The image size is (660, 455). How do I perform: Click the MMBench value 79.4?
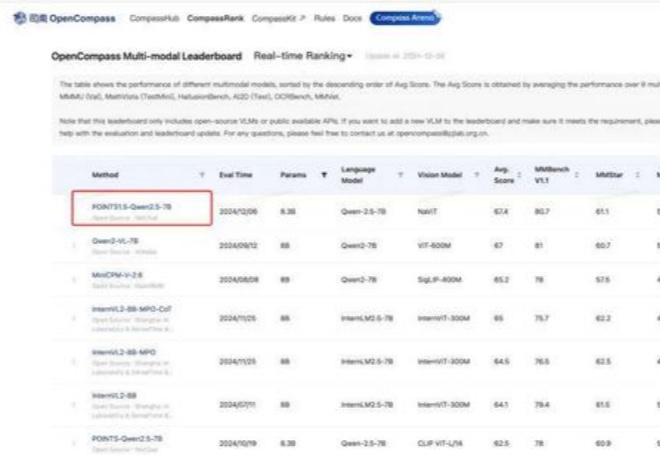click(x=541, y=404)
